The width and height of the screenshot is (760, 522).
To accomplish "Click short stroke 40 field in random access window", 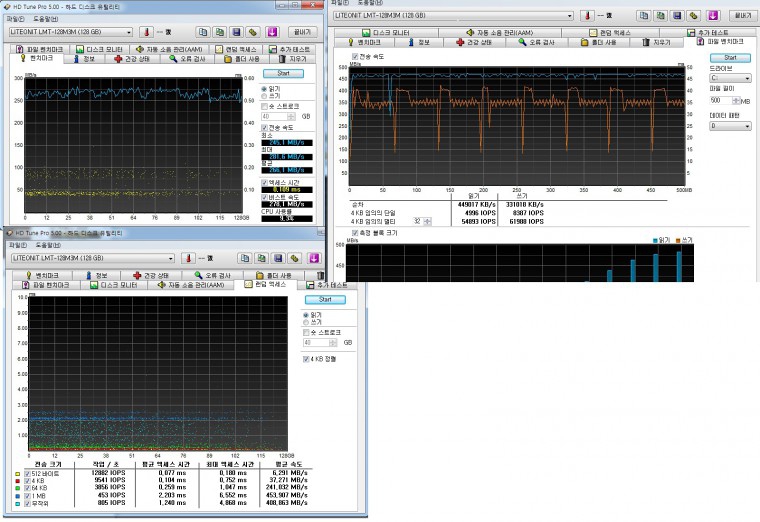I will click(x=316, y=343).
